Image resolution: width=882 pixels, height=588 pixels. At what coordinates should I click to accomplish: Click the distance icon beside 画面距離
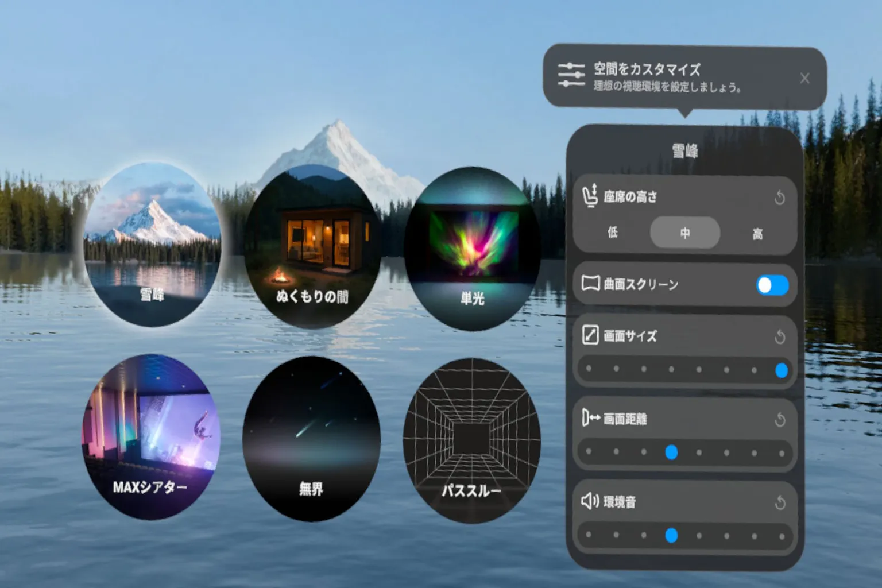coord(591,418)
